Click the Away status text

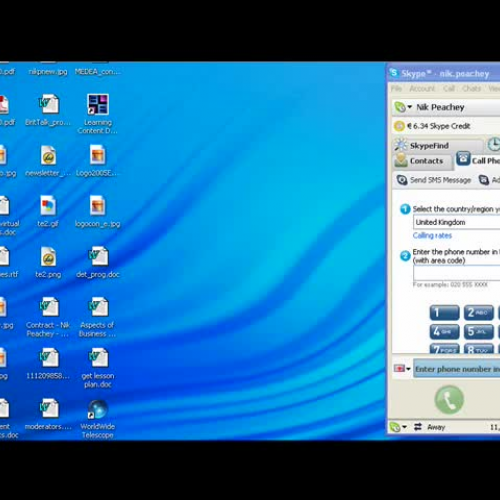coord(436,427)
